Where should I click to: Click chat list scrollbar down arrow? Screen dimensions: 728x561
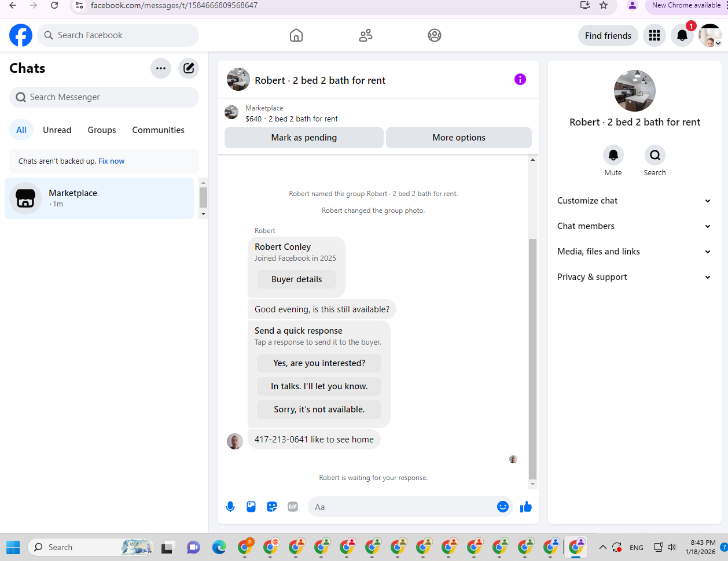pos(203,214)
